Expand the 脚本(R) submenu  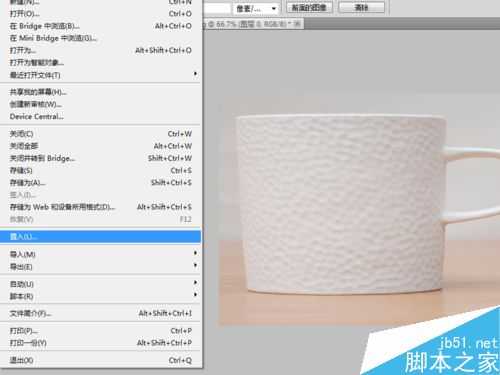coord(100,296)
